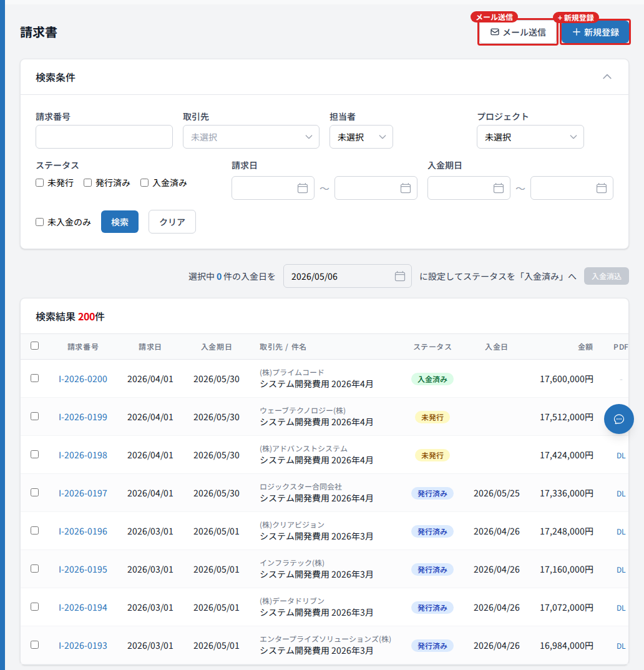Open calendar for 入金期日 end date
This screenshot has height=670, width=644.
(602, 188)
